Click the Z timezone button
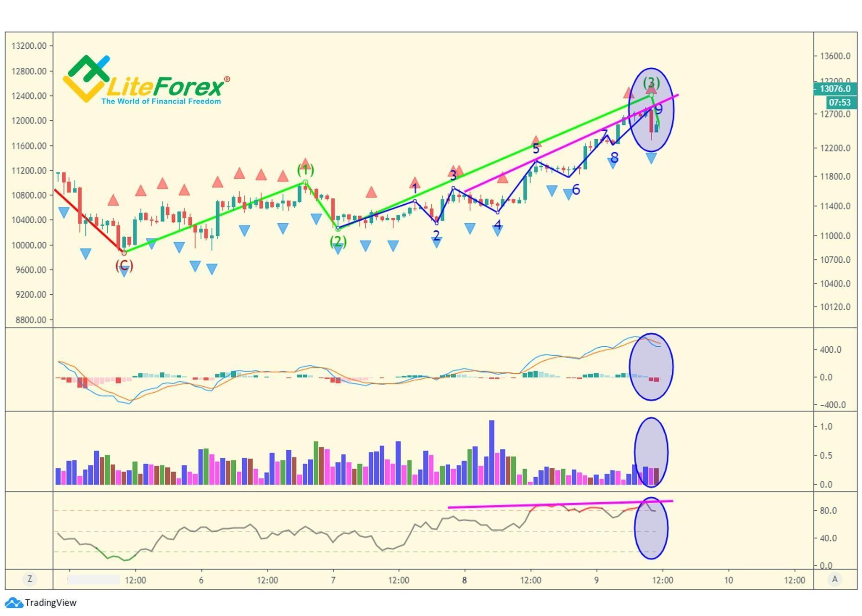 click(30, 579)
